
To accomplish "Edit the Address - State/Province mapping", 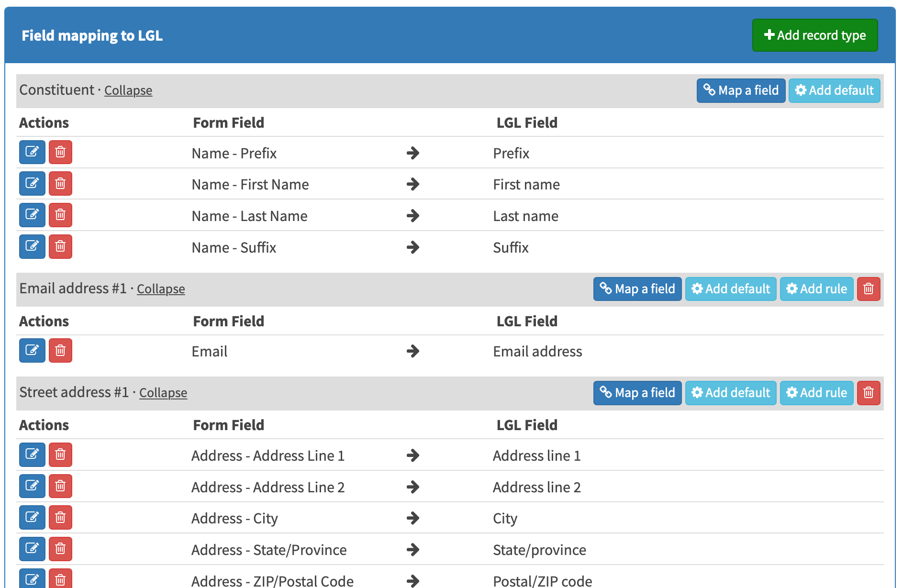I will (x=32, y=549).
